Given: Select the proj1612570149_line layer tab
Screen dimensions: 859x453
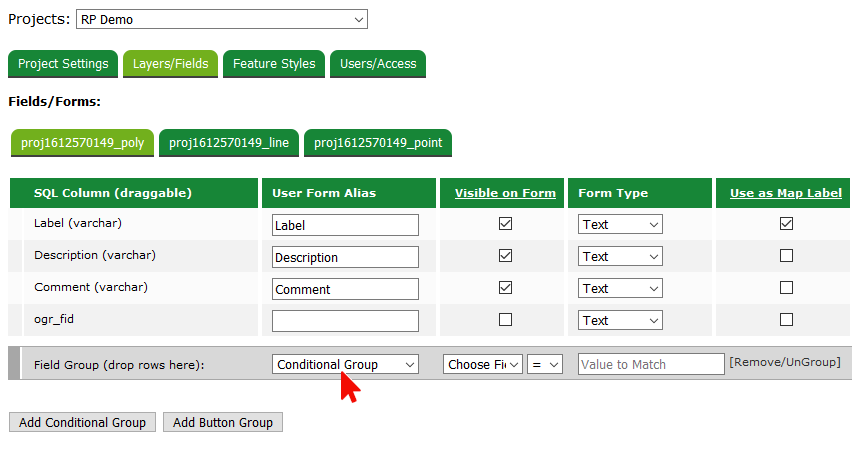Looking at the screenshot, I should pos(229,143).
